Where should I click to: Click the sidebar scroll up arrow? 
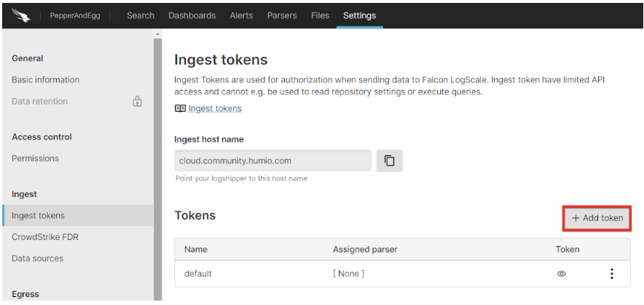click(157, 34)
